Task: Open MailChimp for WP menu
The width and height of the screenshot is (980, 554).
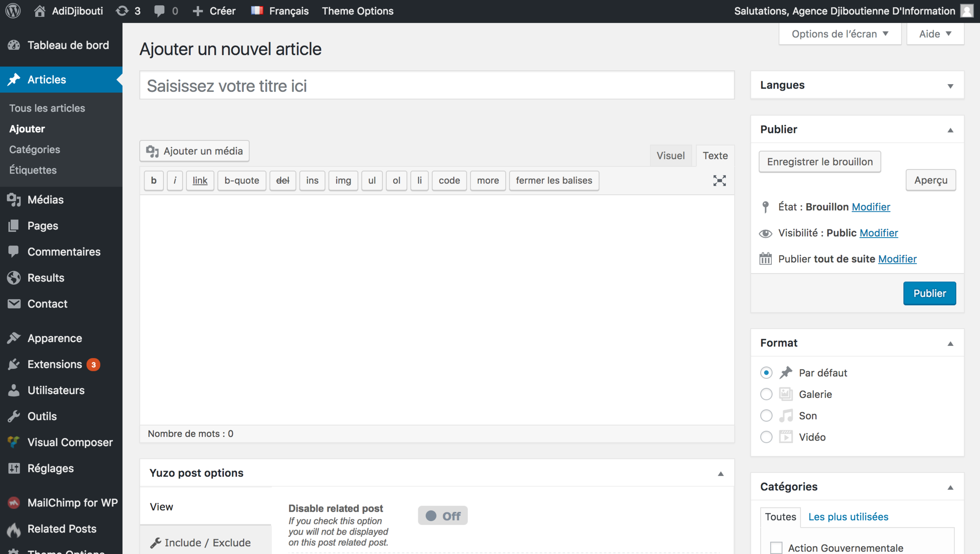Action: click(x=72, y=503)
